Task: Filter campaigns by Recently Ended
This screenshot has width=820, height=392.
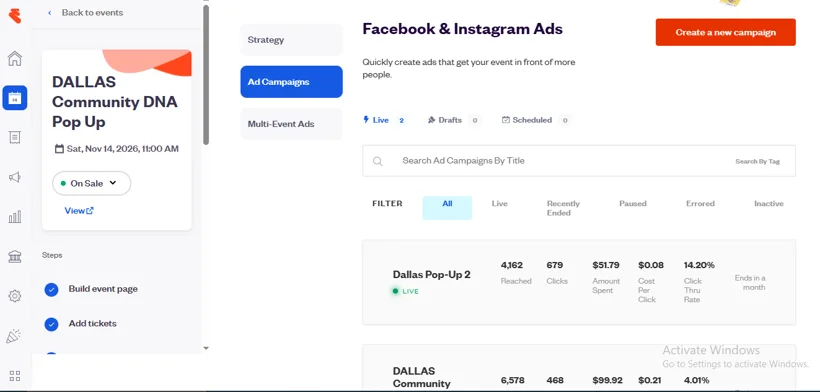Action: pos(563,208)
